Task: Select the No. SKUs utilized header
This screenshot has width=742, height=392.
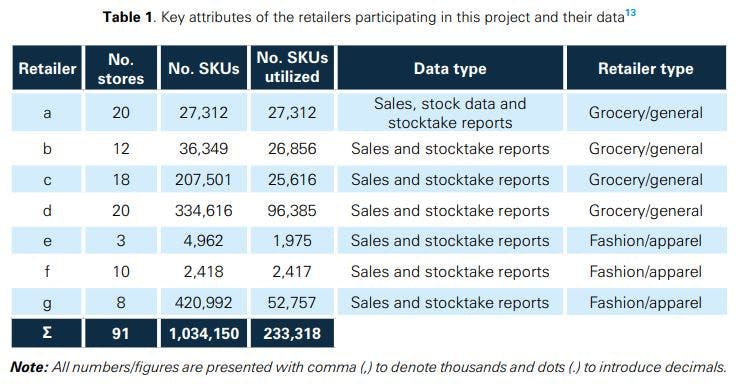Action: [292, 68]
